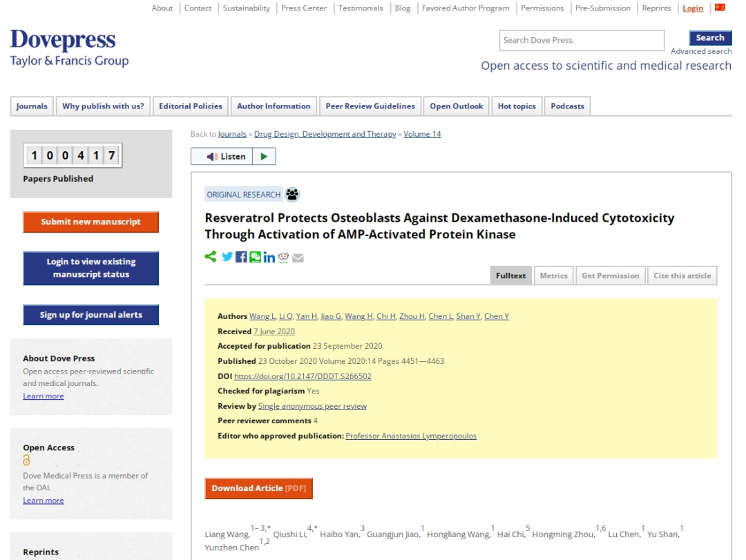The width and height of the screenshot is (746, 560).
Task: Open the Get Permission tab
Action: (x=611, y=276)
